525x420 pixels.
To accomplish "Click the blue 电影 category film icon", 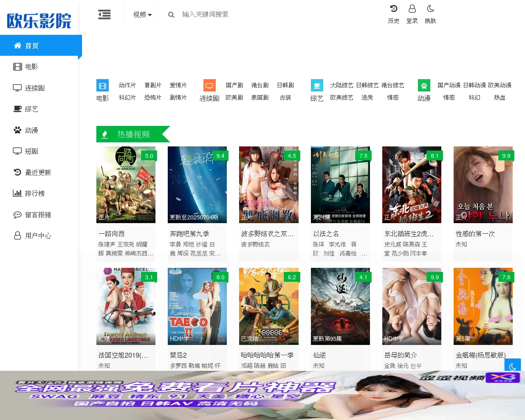I will tap(103, 85).
